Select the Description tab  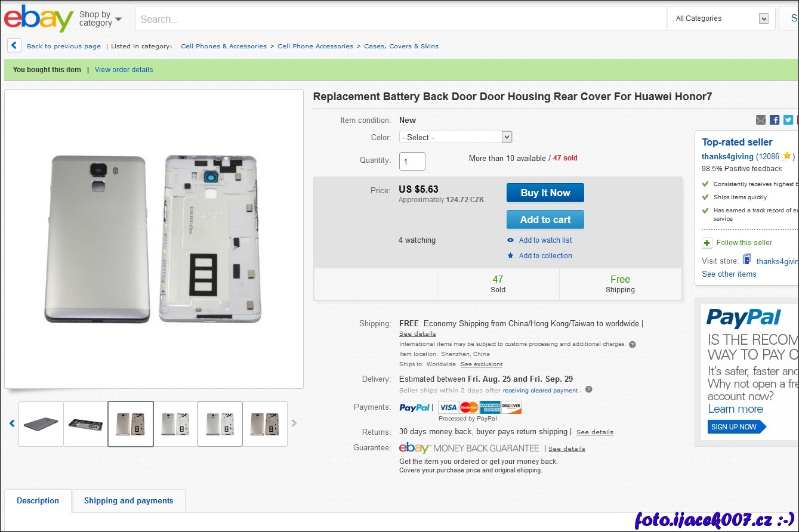tap(38, 501)
